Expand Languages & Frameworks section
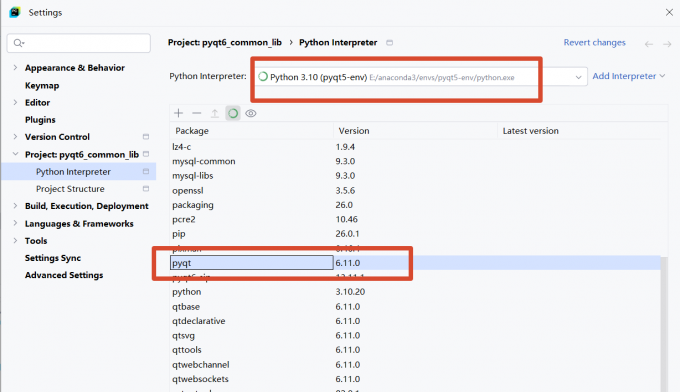 click(x=15, y=223)
